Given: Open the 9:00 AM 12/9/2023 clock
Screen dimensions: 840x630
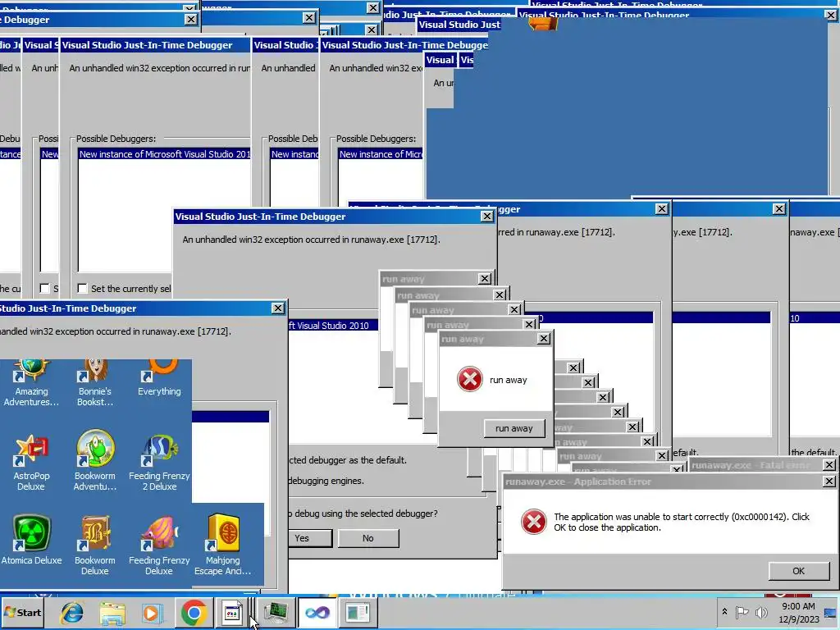Looking at the screenshot, I should coord(798,612).
